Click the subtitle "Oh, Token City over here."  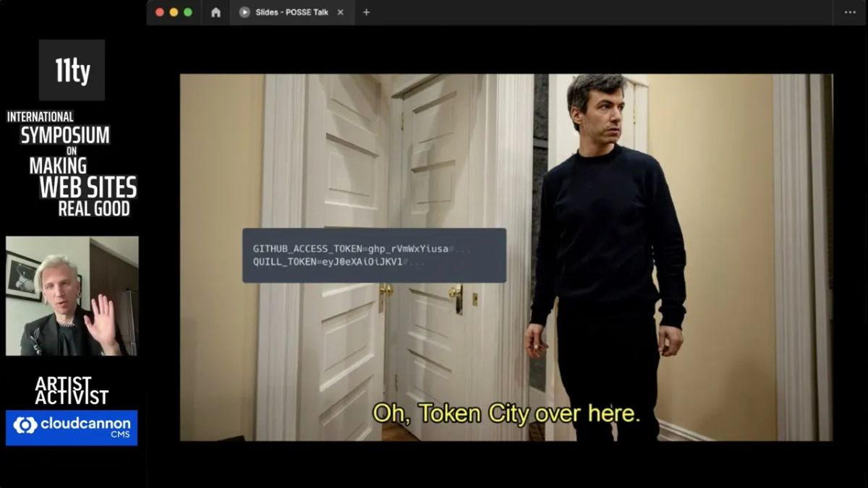tap(506, 414)
